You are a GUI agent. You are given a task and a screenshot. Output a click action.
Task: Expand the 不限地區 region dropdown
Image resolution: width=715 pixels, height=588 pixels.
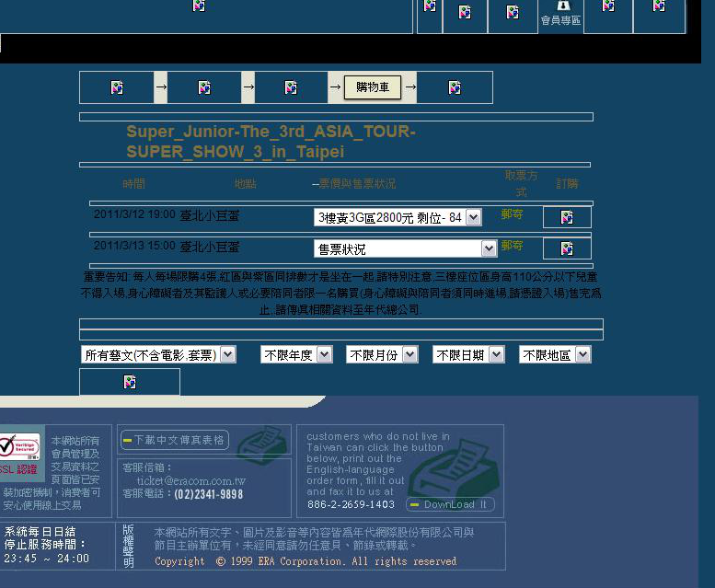[555, 354]
